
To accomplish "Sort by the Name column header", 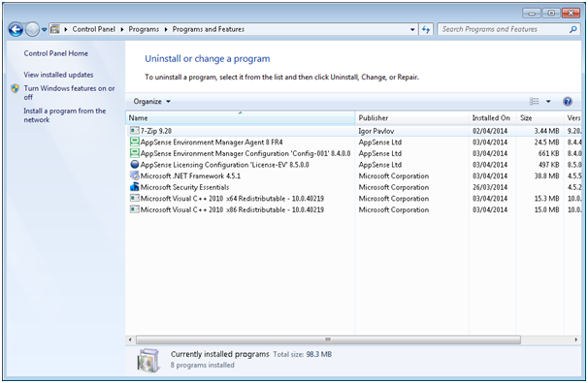I will pyautogui.click(x=240, y=118).
